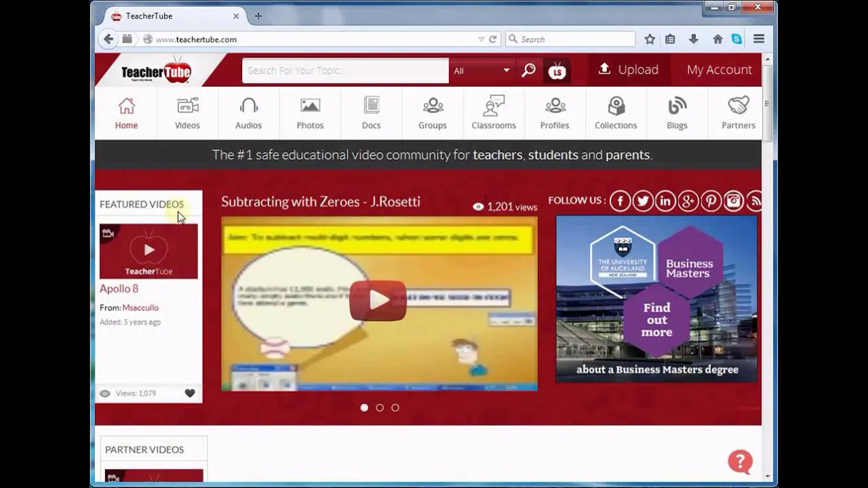Play the Subtracting with Zeroes video
This screenshot has width=868, height=488.
click(x=378, y=300)
